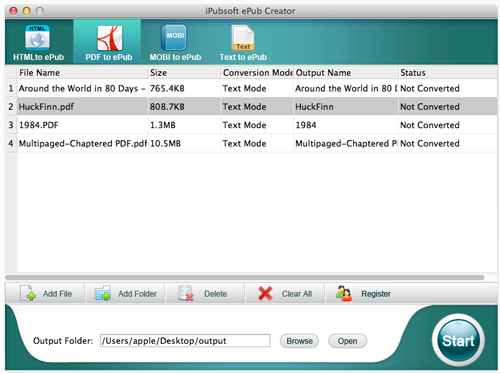Click Text Mode in the 10.5MB row
This screenshot has width=500, height=373.
pos(244,143)
